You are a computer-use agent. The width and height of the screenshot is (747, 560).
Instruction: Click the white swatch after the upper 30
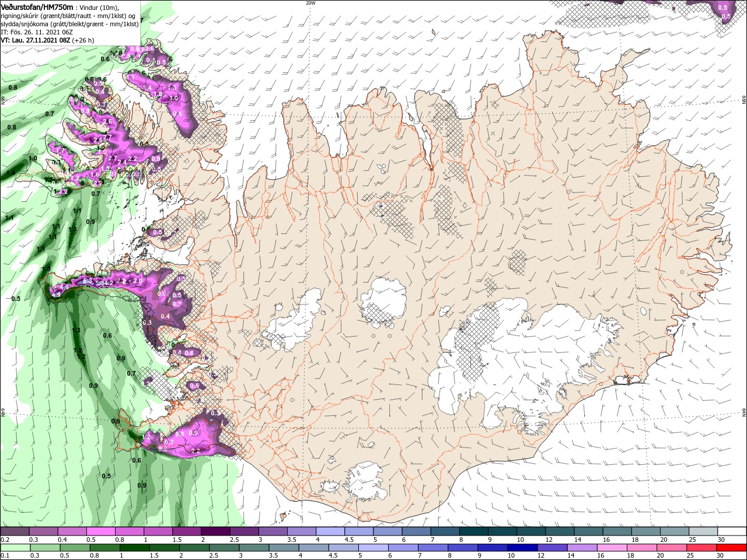pyautogui.click(x=732, y=531)
